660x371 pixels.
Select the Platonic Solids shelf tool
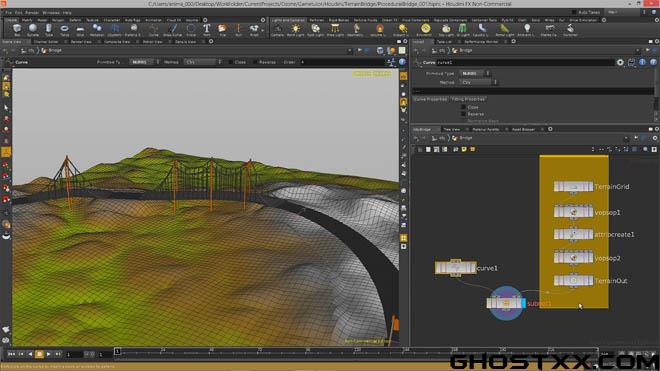click(133, 29)
